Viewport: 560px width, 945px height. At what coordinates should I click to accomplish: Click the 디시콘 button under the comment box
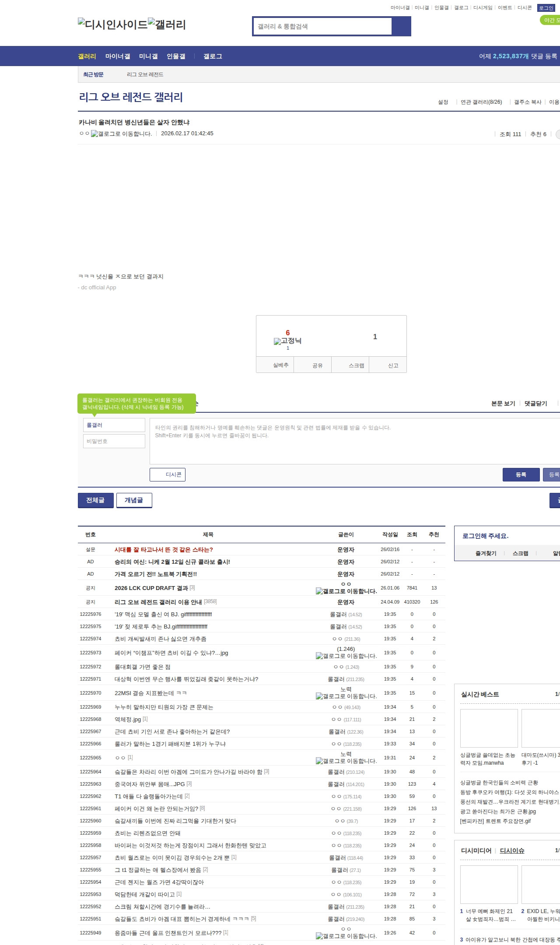click(168, 474)
